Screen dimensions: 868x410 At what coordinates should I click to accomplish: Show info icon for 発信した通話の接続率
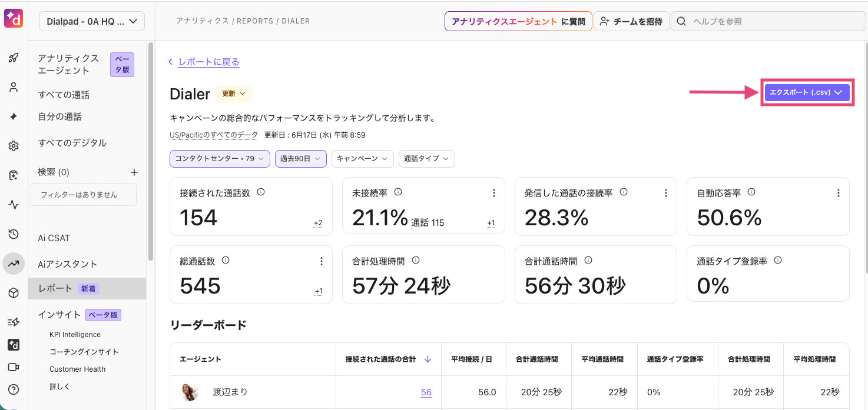[624, 192]
